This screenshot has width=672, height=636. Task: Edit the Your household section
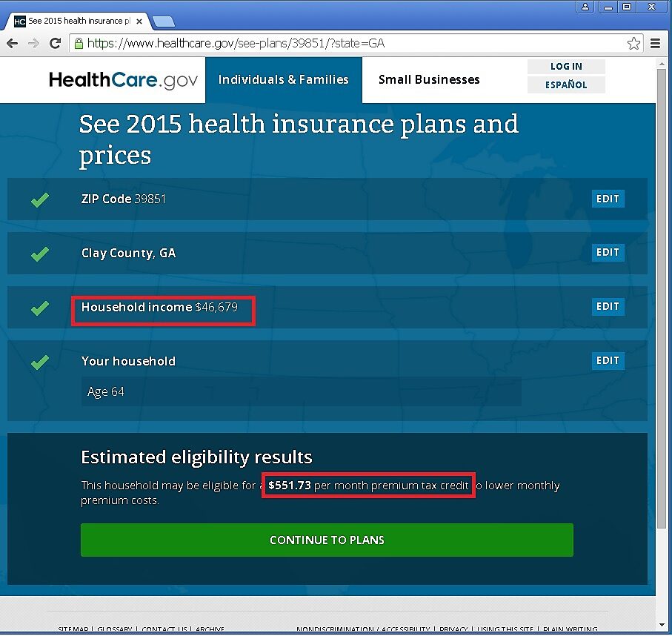pyautogui.click(x=608, y=361)
